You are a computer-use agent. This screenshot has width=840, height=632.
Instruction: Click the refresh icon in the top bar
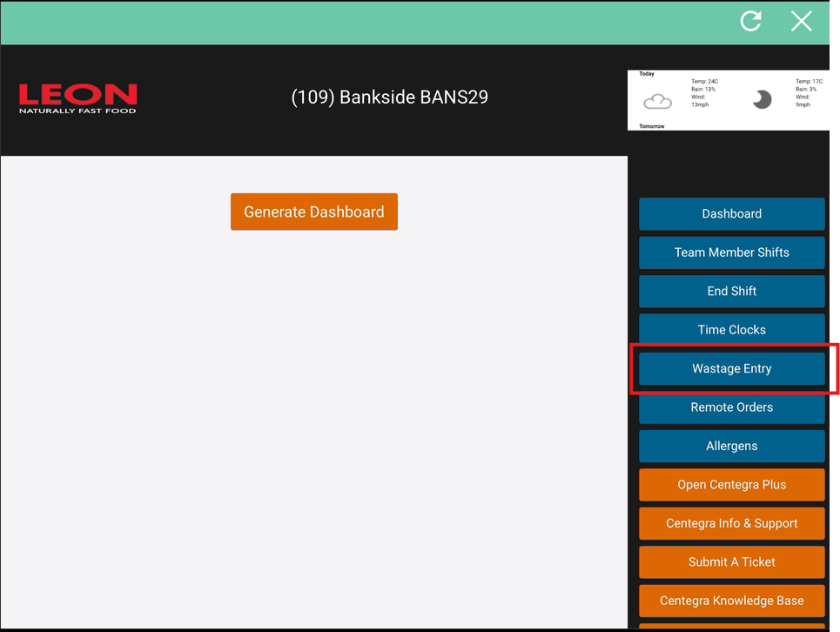pyautogui.click(x=750, y=21)
